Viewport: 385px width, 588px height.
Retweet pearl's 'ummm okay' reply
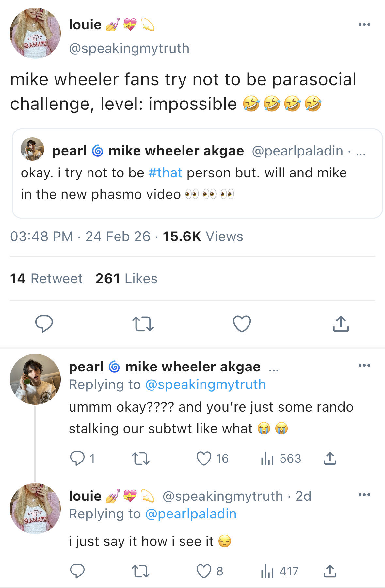140,458
